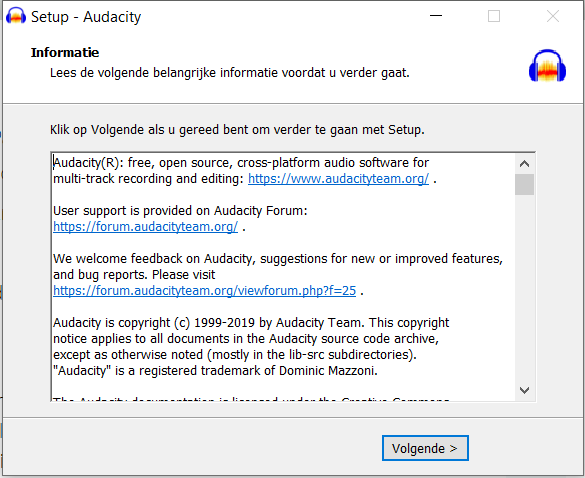
Task: Minimize the Setup - Audacity window
Action: [x=436, y=16]
